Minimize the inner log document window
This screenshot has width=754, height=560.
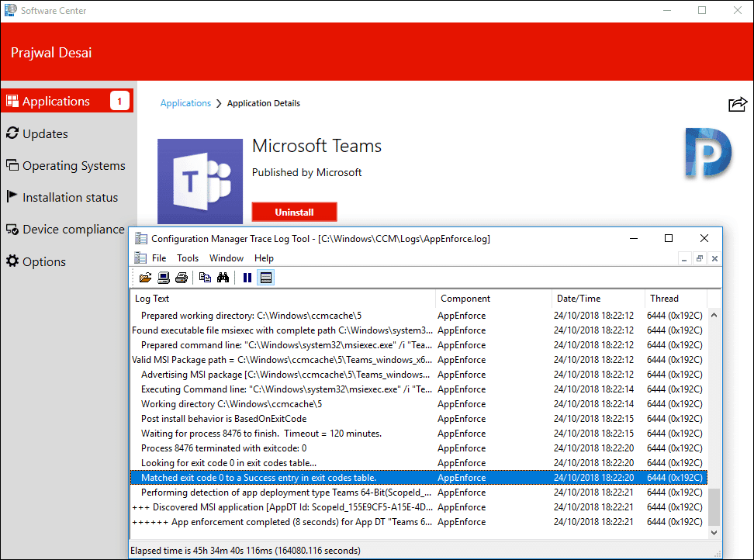click(x=683, y=258)
